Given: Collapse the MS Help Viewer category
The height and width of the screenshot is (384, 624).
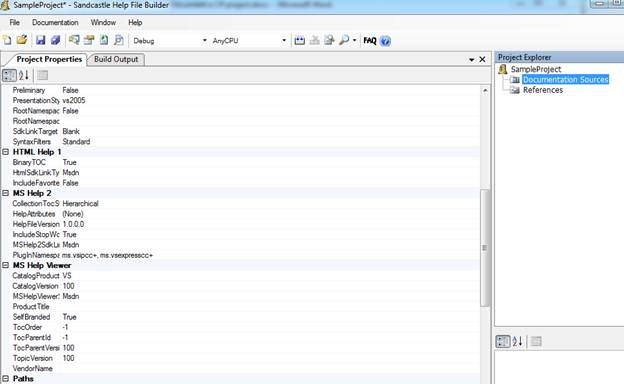Looking at the screenshot, I should point(6,265).
